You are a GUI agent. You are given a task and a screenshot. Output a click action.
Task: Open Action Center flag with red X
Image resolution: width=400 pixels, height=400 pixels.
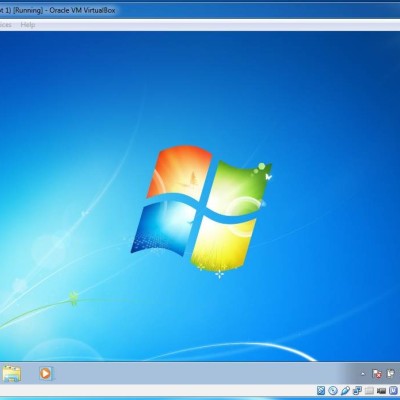[377, 374]
